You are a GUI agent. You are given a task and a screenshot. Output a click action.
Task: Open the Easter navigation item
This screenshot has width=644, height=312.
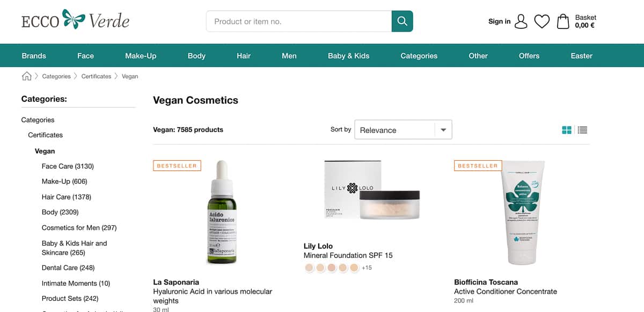[582, 55]
